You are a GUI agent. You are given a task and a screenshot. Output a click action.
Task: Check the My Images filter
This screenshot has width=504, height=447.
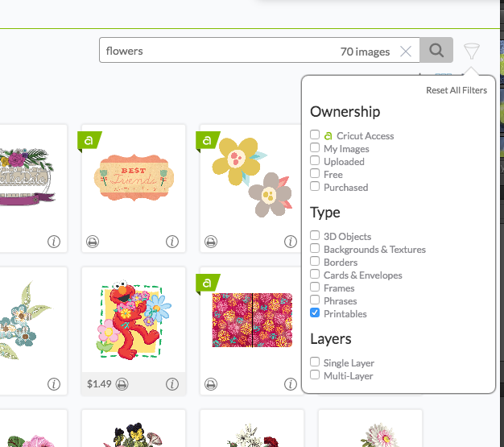[x=315, y=147]
